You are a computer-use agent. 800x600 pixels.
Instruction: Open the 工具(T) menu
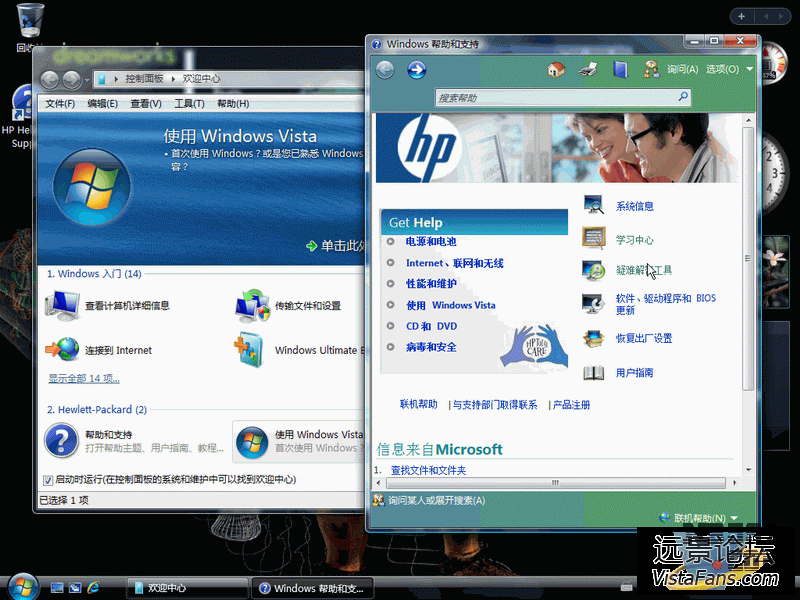[189, 104]
